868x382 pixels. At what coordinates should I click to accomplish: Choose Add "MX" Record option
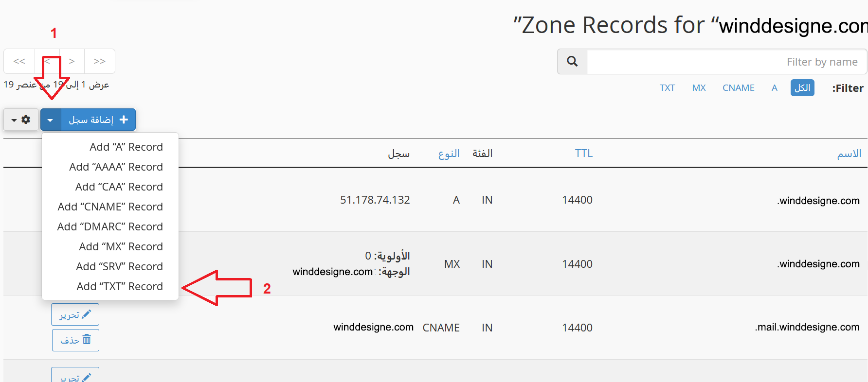coord(121,246)
